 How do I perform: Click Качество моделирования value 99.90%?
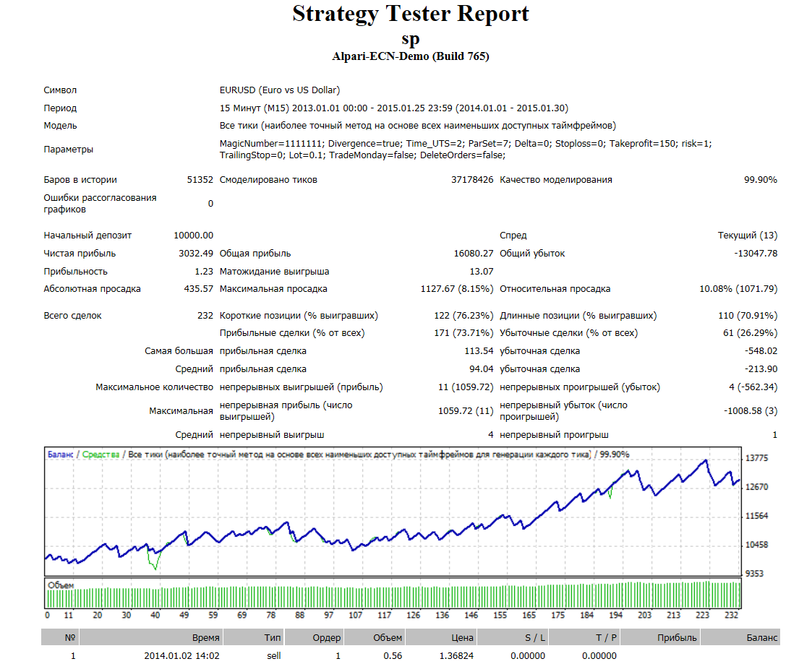[x=761, y=180]
